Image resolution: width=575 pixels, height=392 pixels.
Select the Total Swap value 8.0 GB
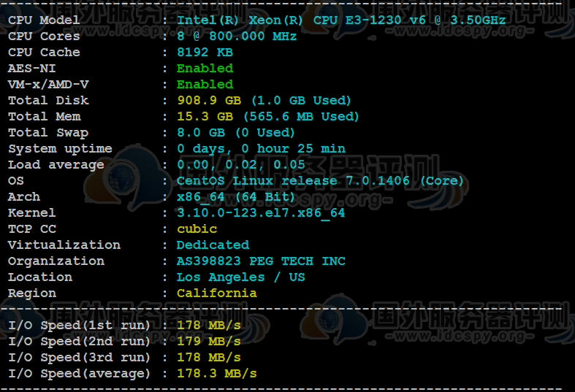click(201, 133)
